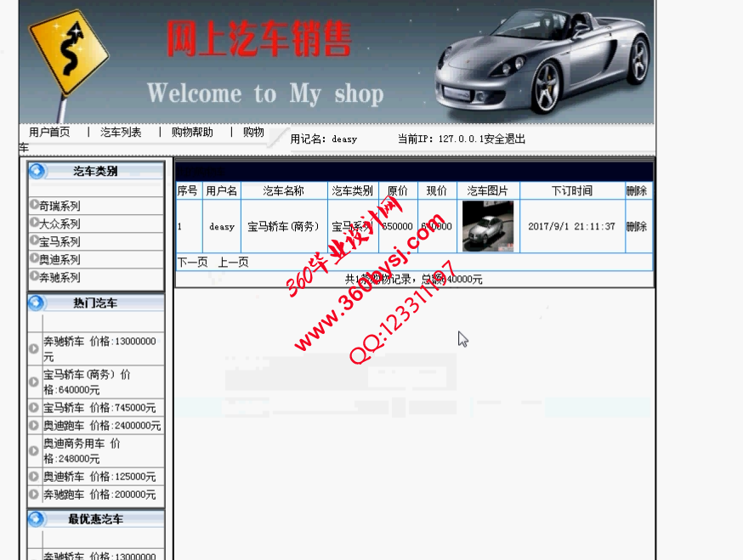Click the bullet icon beside 奥迪系列
This screenshot has width=743, height=560.
(x=34, y=258)
